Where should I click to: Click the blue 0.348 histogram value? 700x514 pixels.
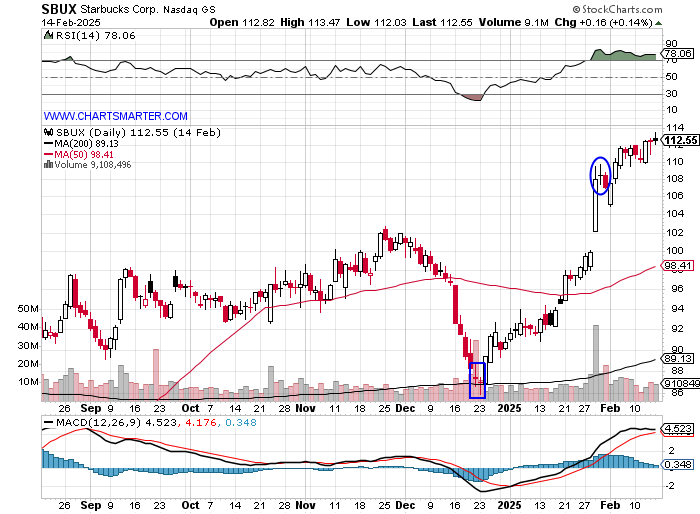(241, 422)
